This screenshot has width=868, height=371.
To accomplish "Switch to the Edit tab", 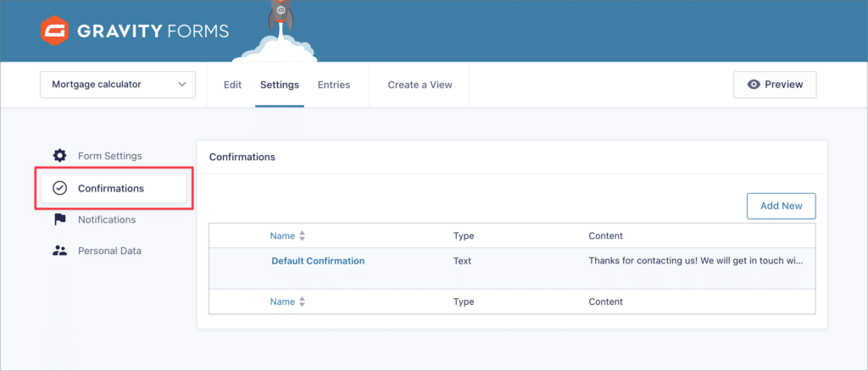I will pyautogui.click(x=232, y=85).
